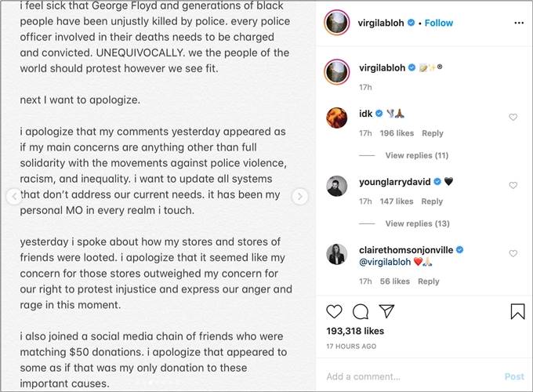Open idk's profile avatar
This screenshot has height=392, width=533.
click(x=336, y=118)
